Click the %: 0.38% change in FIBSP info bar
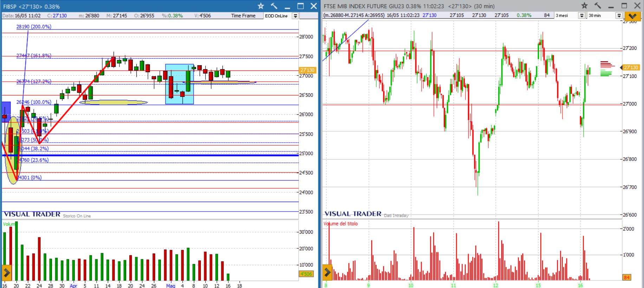Viewport: 644px width, 288px height. click(x=172, y=16)
